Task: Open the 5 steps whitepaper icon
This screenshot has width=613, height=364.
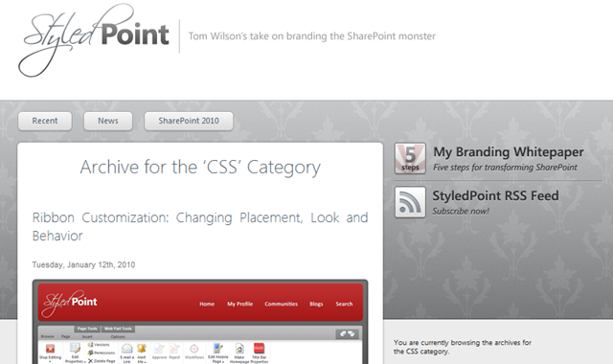Action: point(410,158)
